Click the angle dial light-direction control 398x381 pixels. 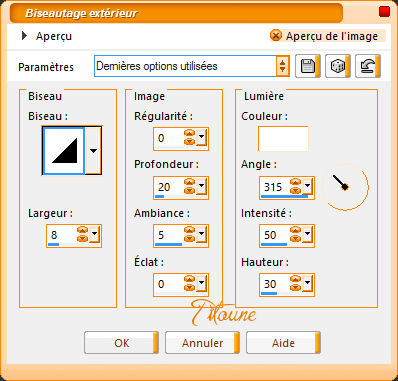(345, 186)
